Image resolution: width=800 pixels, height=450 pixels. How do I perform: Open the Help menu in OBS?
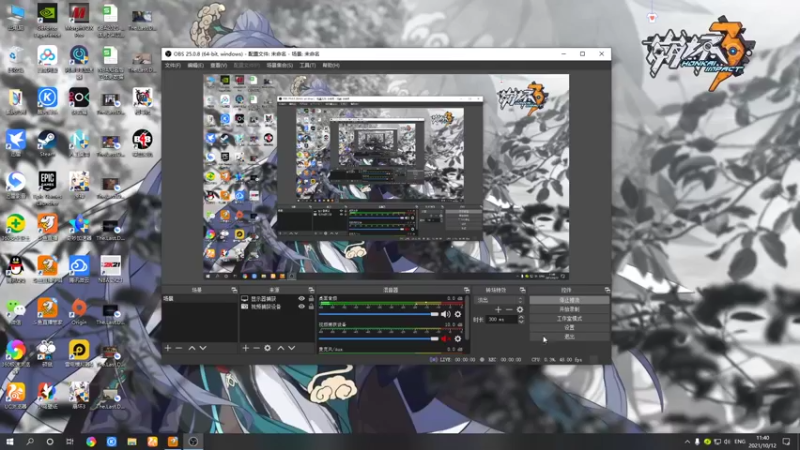click(x=331, y=65)
